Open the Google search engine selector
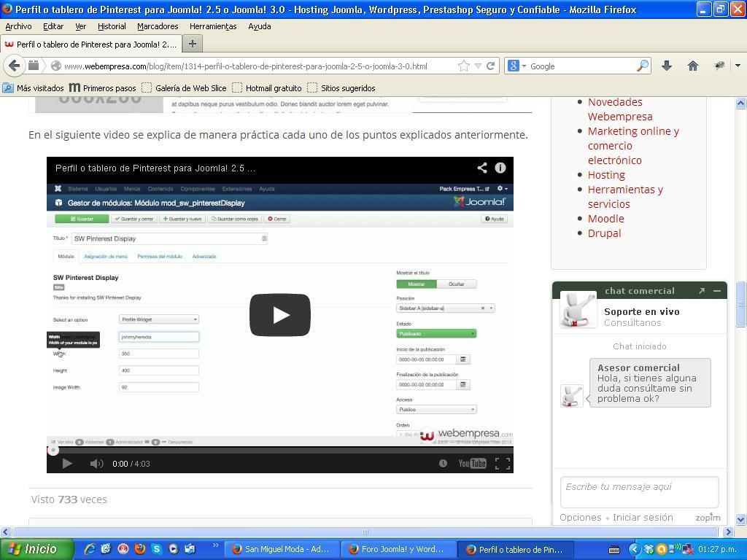The width and height of the screenshot is (747, 560). click(x=516, y=66)
